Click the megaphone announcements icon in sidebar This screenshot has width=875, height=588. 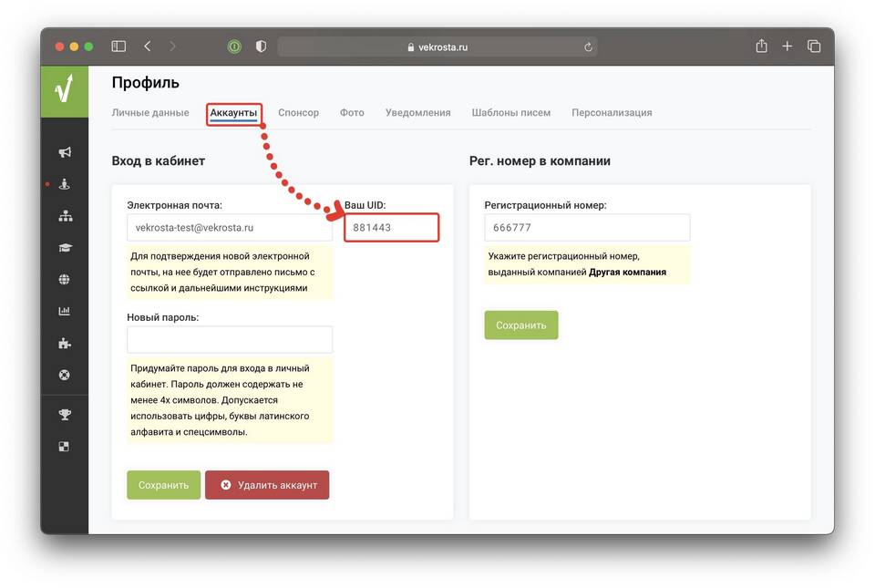tap(65, 152)
